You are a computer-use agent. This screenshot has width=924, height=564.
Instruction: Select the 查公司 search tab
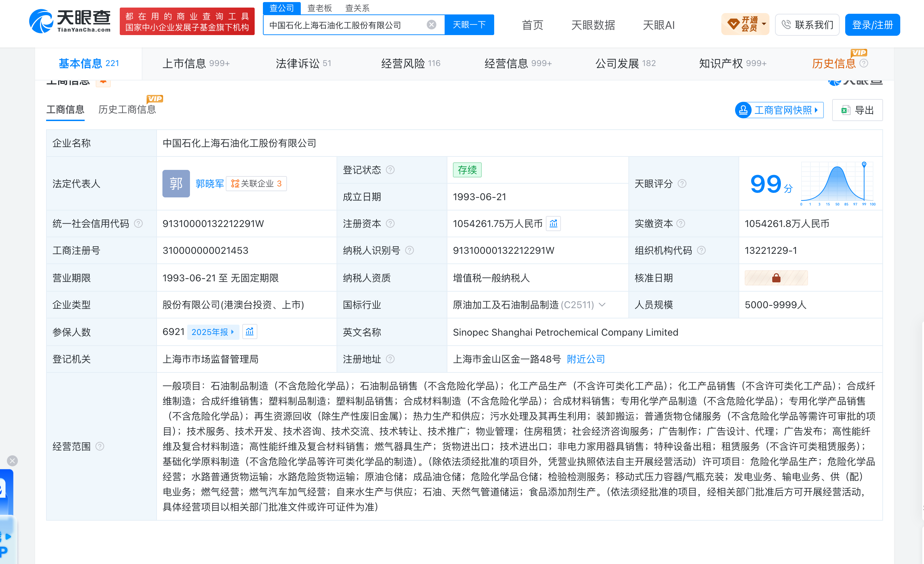[282, 8]
